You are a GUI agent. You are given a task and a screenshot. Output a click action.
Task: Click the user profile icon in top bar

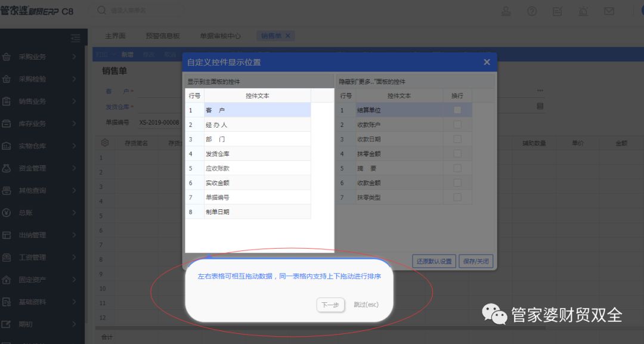click(506, 11)
